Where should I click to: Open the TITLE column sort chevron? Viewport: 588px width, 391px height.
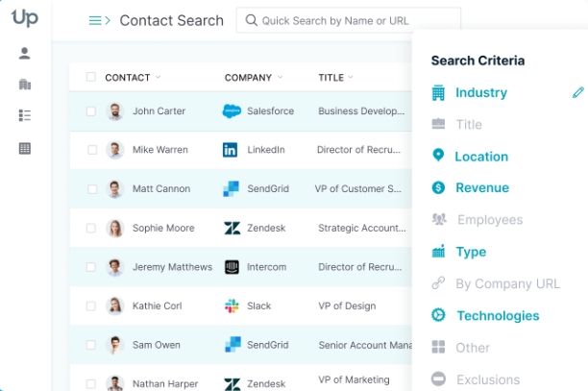351,77
